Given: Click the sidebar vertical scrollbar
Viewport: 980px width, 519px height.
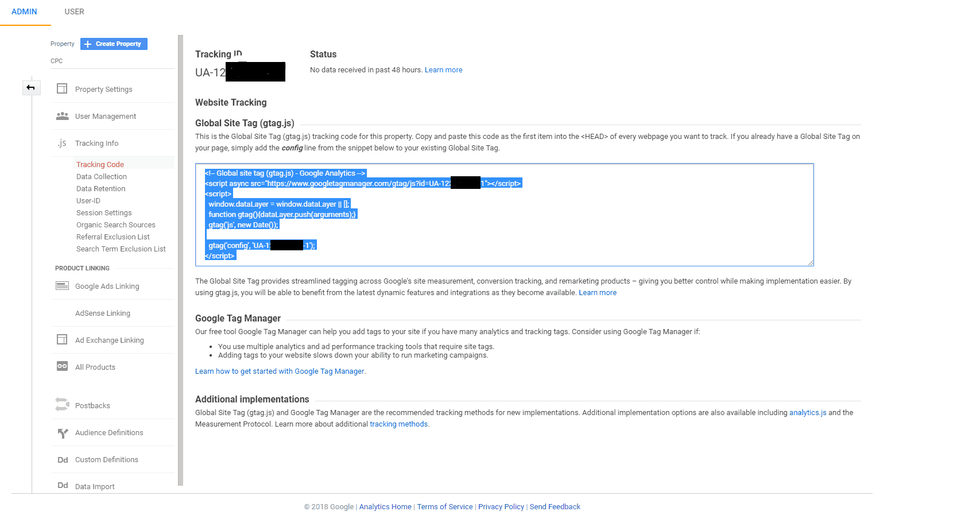Looking at the screenshot, I should 180,260.
